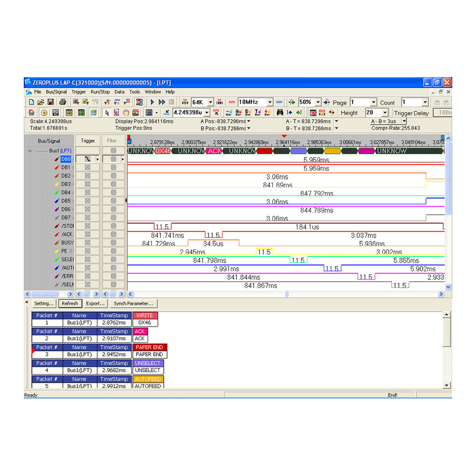Click the clock display icon
The image size is (476, 476).
tap(44, 113)
